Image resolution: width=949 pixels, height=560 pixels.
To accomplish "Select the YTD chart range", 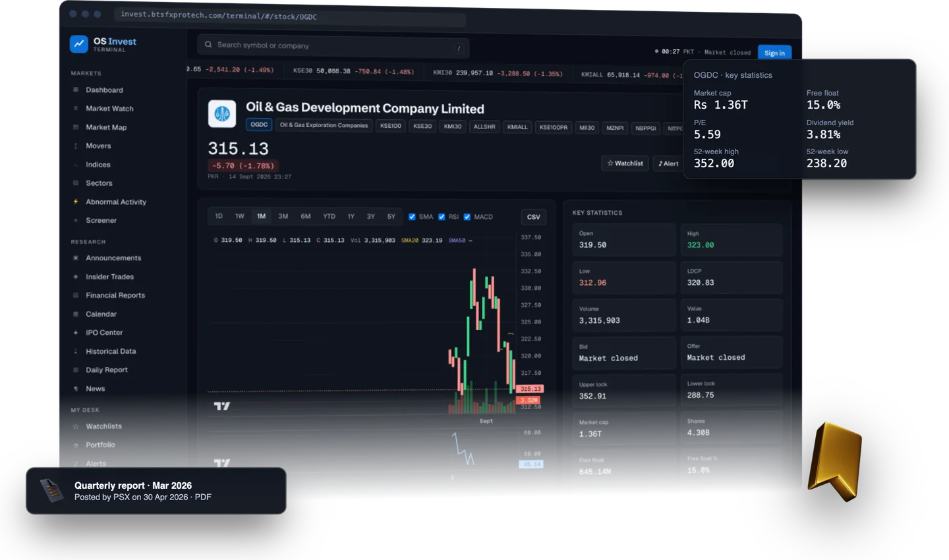I will pyautogui.click(x=329, y=216).
